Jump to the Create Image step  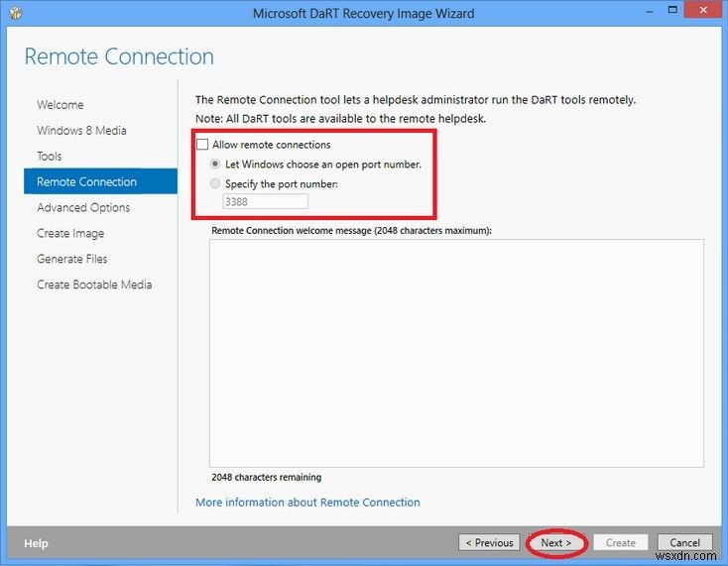[x=70, y=233]
